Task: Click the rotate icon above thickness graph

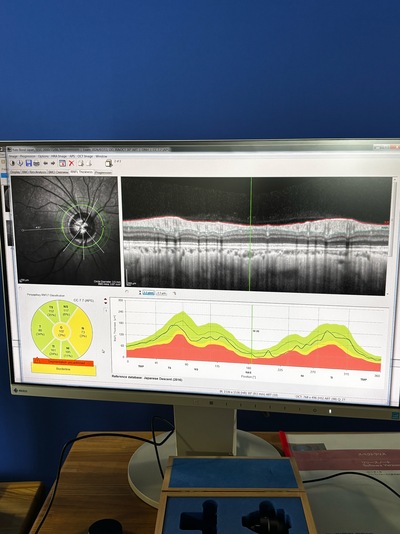Action: [127, 292]
